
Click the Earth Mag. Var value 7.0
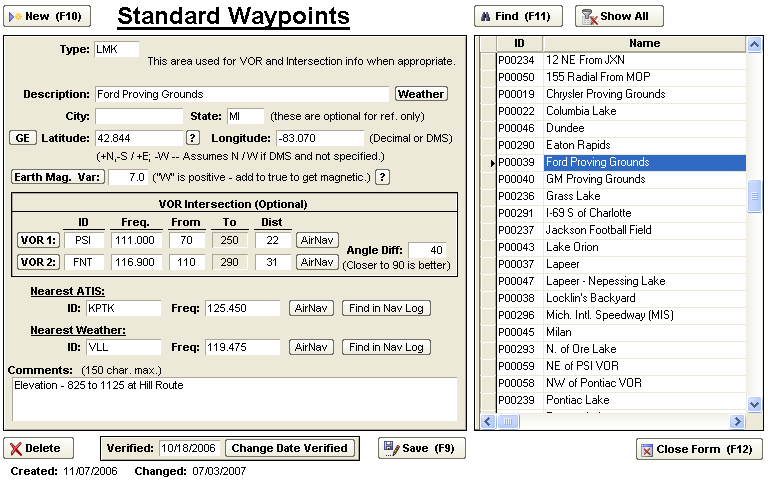128,177
